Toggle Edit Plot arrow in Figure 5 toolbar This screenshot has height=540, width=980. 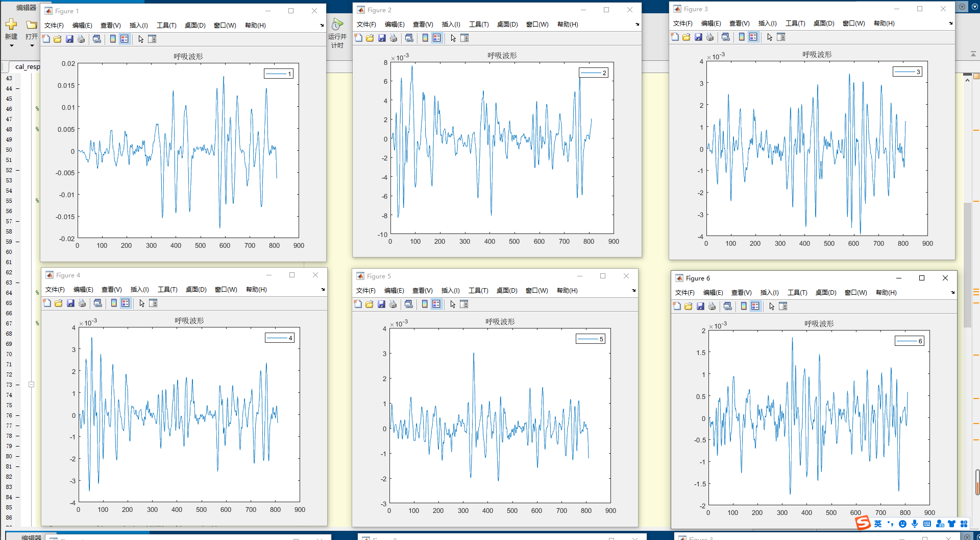453,304
